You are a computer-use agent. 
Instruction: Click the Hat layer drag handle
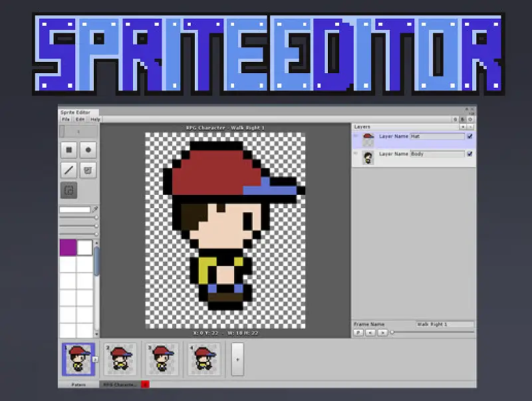click(356, 136)
